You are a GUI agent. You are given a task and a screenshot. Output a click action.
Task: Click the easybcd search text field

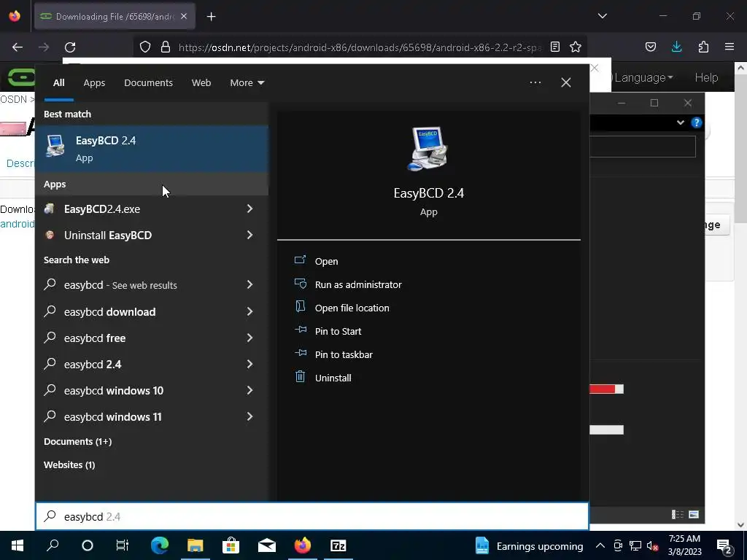pos(312,516)
